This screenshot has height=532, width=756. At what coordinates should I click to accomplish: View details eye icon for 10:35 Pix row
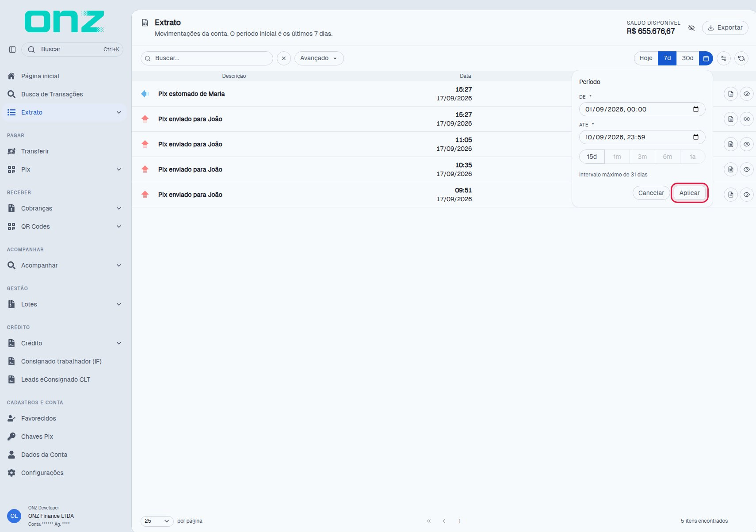pos(747,169)
